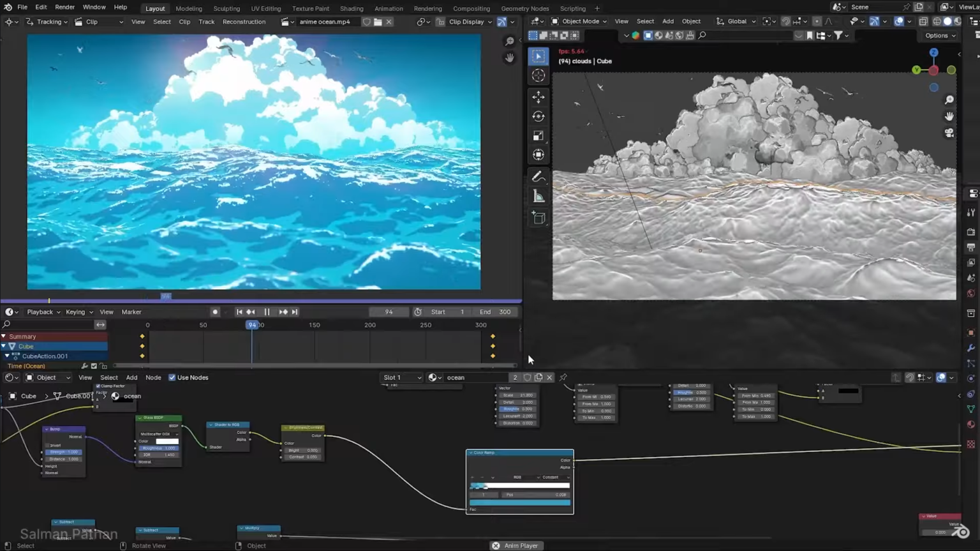The height and width of the screenshot is (551, 980).
Task: Select the Move tool in viewport toolbar
Action: pos(538,97)
